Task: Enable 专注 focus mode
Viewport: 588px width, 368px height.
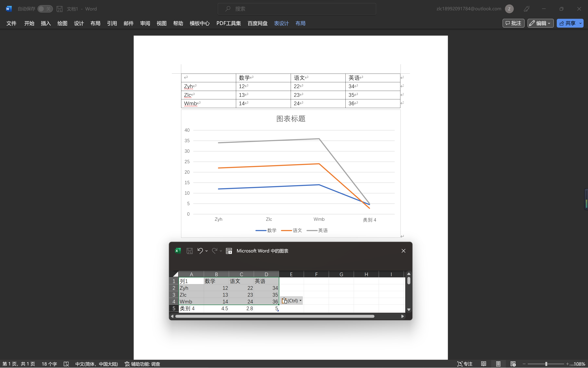Action: [465, 364]
